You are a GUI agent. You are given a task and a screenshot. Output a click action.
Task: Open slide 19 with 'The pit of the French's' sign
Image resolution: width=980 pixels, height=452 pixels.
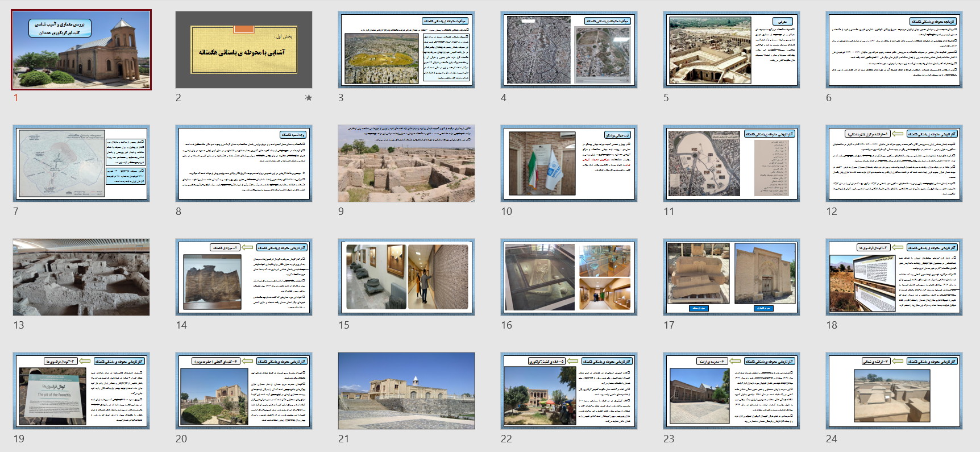click(x=81, y=391)
